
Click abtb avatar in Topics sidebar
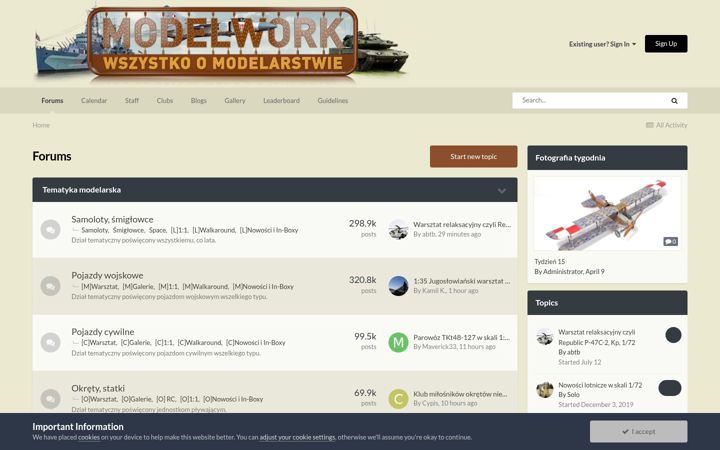545,337
